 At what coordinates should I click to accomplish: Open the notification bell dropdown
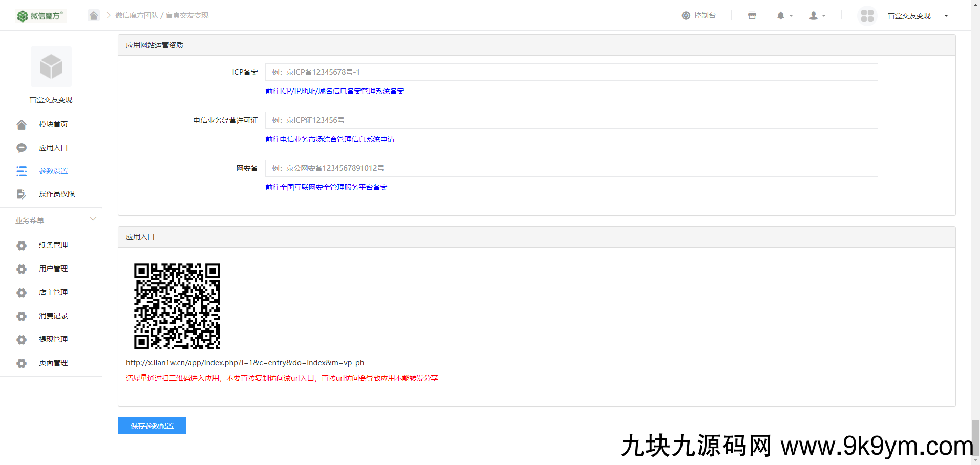[x=783, y=15]
